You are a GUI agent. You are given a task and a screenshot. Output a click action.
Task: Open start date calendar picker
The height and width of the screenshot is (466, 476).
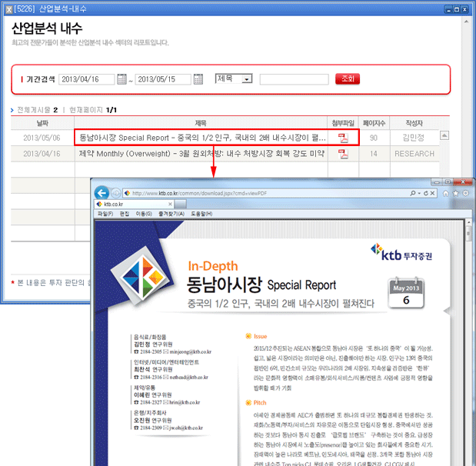click(x=121, y=79)
